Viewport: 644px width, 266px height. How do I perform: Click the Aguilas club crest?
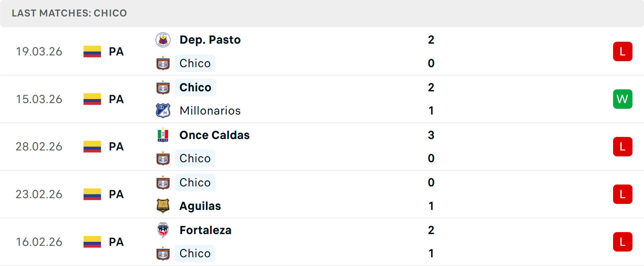click(x=163, y=206)
